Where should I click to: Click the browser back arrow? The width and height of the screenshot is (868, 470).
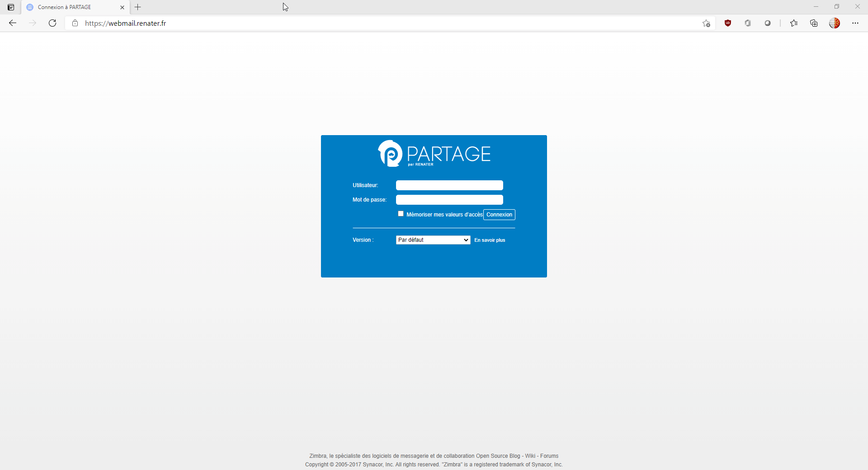tap(13, 23)
